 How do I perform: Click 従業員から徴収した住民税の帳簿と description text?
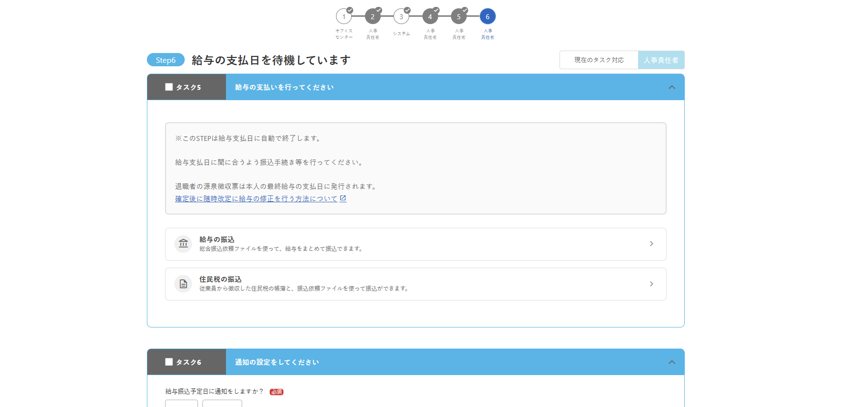305,289
